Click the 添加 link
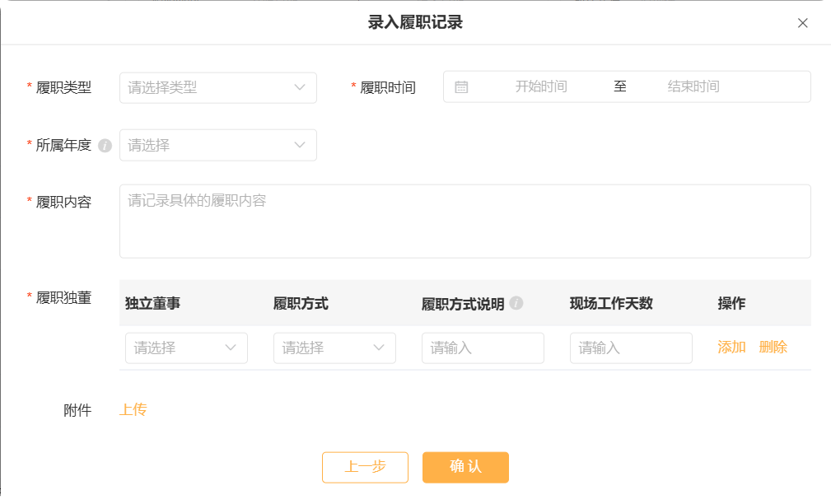 [731, 348]
